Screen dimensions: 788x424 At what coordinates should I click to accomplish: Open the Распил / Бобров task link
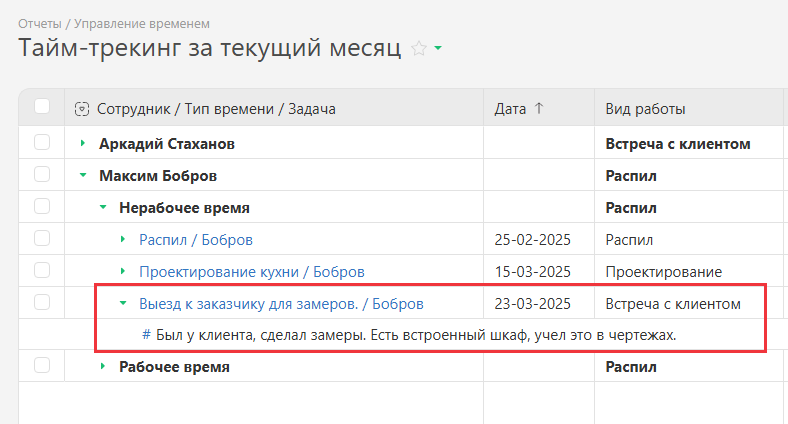[196, 240]
